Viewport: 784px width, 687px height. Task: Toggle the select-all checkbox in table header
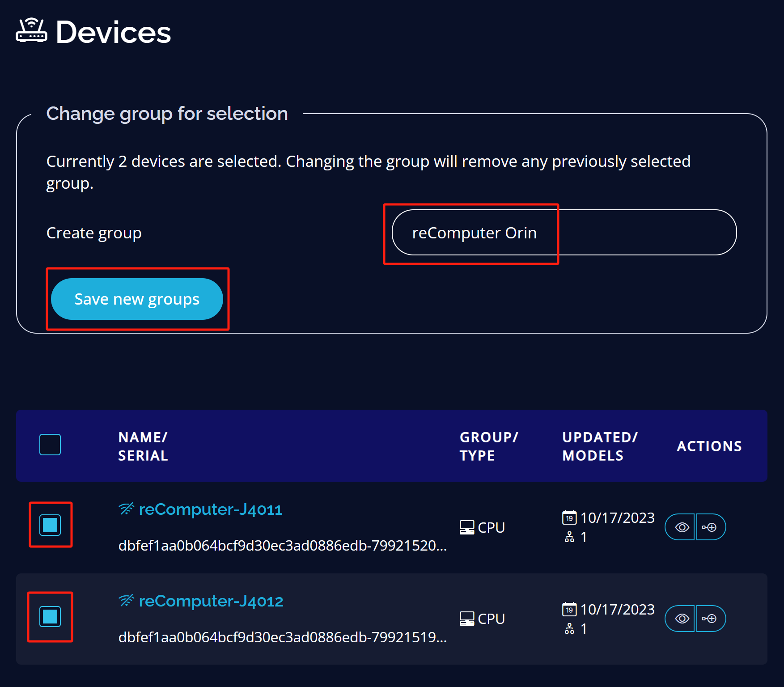[x=50, y=445]
